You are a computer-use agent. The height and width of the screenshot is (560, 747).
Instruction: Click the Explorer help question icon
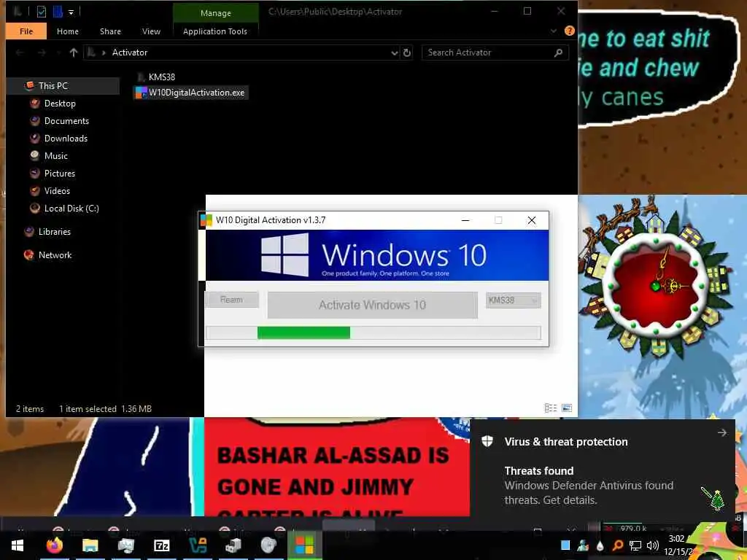pyautogui.click(x=569, y=31)
